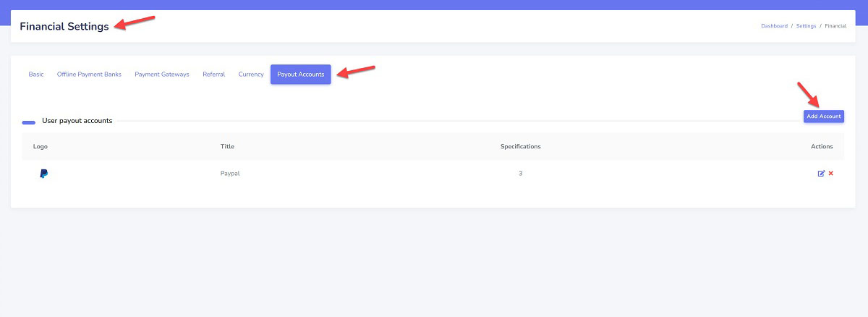Screen dimensions: 868x317
Task: Edit the Paypal payout account
Action: click(821, 174)
